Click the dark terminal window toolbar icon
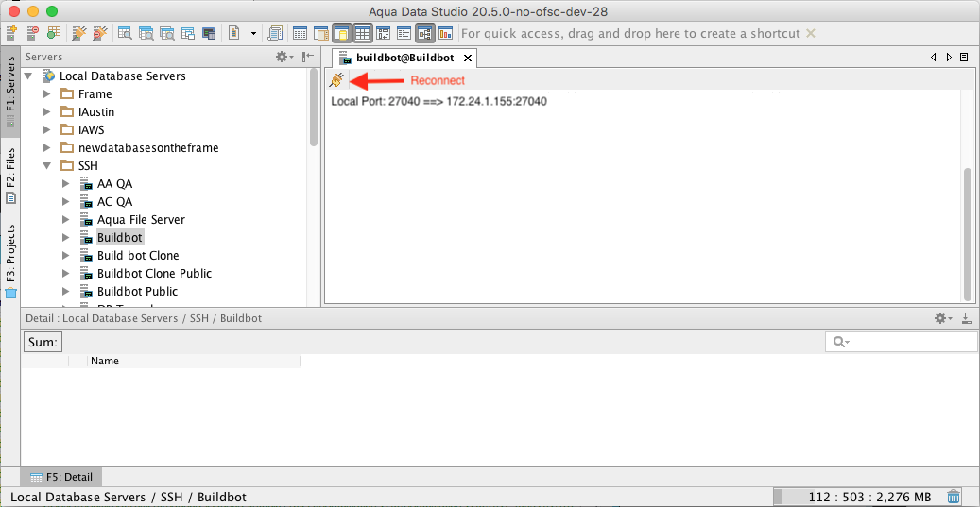980x507 pixels. click(x=209, y=33)
